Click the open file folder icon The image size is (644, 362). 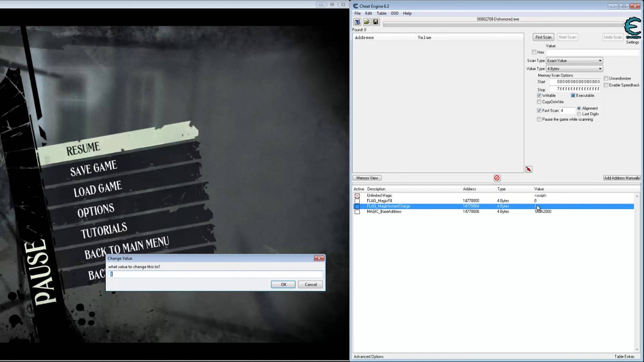367,22
